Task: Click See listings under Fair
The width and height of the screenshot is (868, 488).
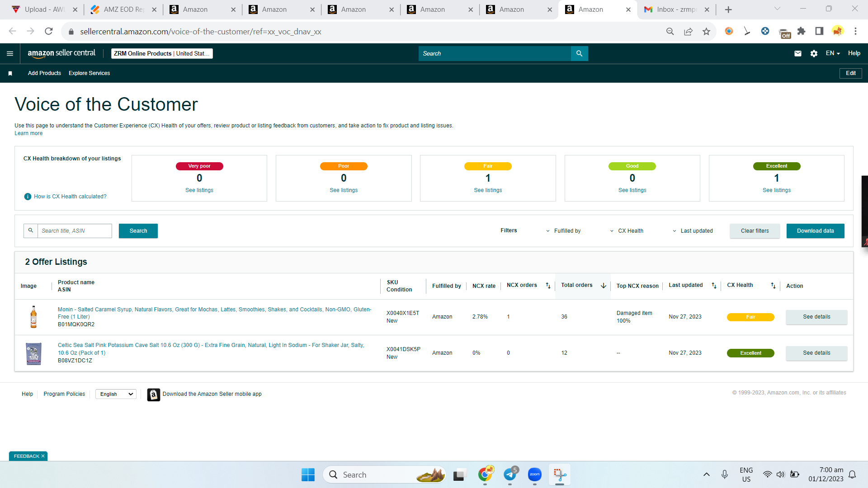Action: point(488,190)
